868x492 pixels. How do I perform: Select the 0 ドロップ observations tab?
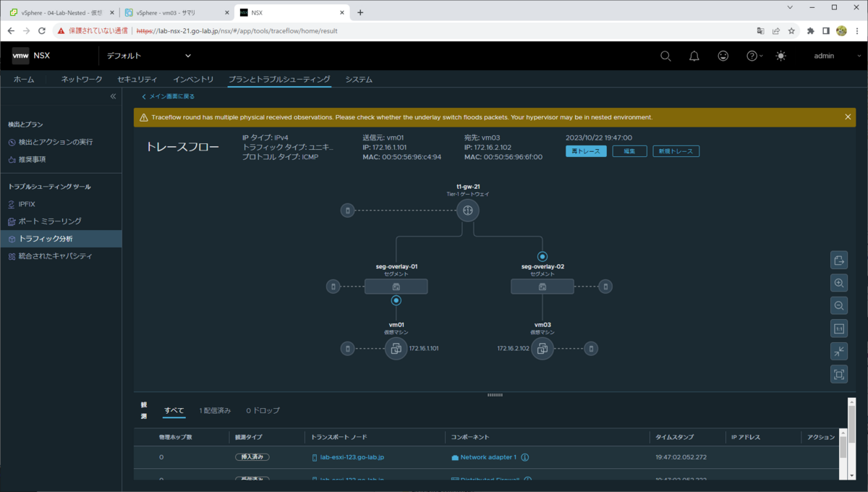coord(263,410)
